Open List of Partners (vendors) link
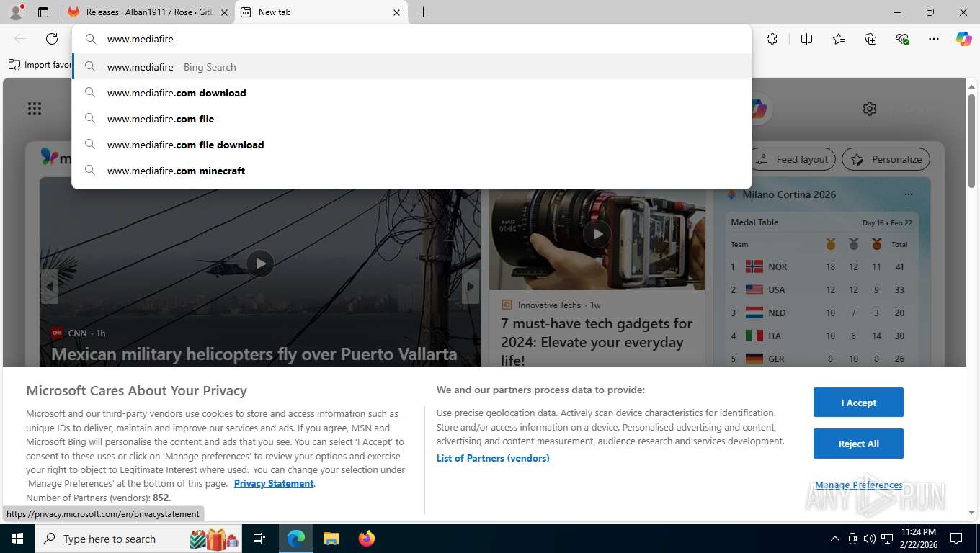980x553 pixels. point(493,458)
